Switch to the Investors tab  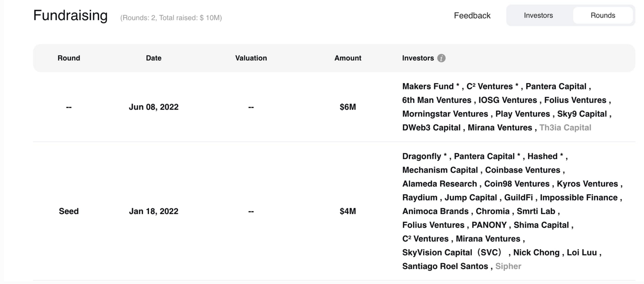[538, 16]
